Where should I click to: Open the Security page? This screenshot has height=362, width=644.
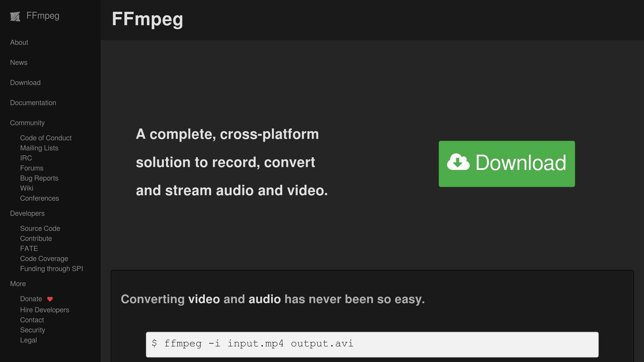32,330
